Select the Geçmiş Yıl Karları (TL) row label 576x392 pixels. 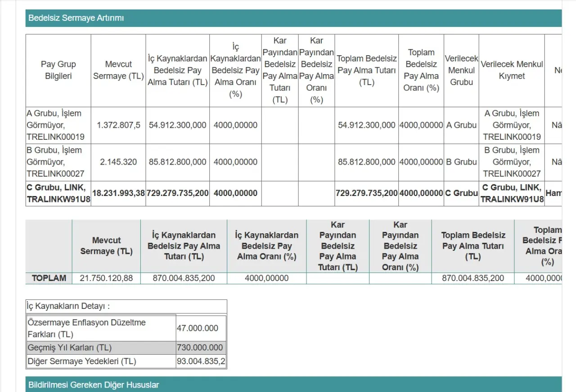tap(70, 347)
